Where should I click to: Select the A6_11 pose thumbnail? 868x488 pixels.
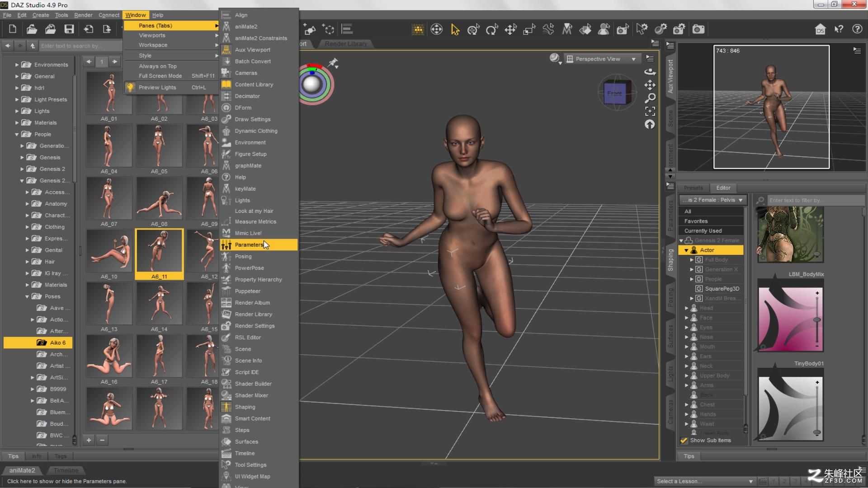click(x=159, y=254)
